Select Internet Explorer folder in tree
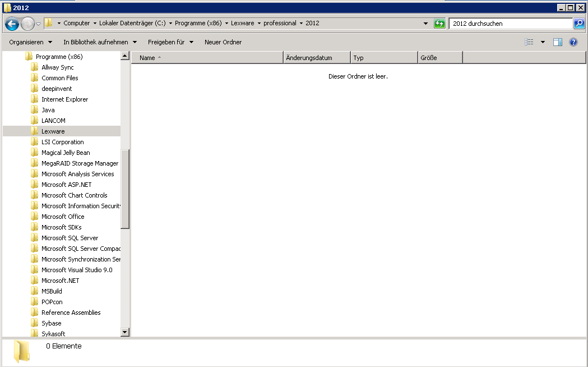The width and height of the screenshot is (588, 367). pyautogui.click(x=64, y=99)
